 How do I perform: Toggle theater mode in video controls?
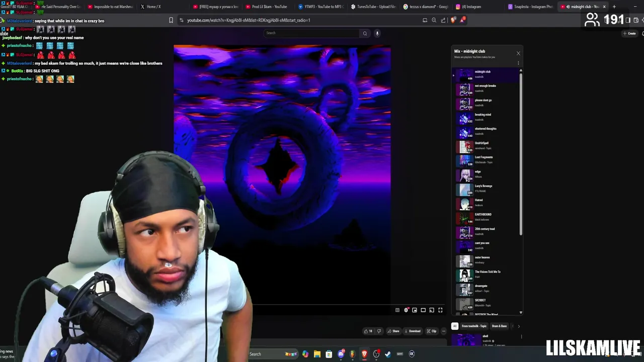[423, 310]
